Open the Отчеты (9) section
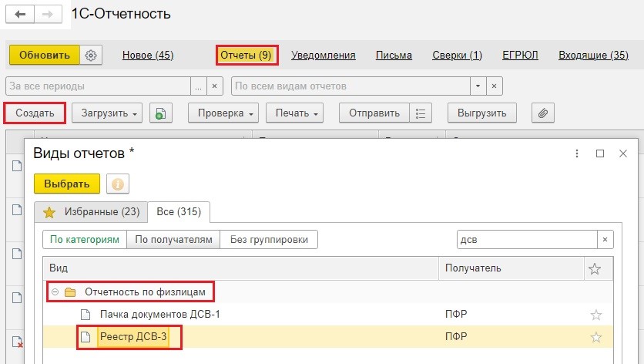 click(246, 55)
